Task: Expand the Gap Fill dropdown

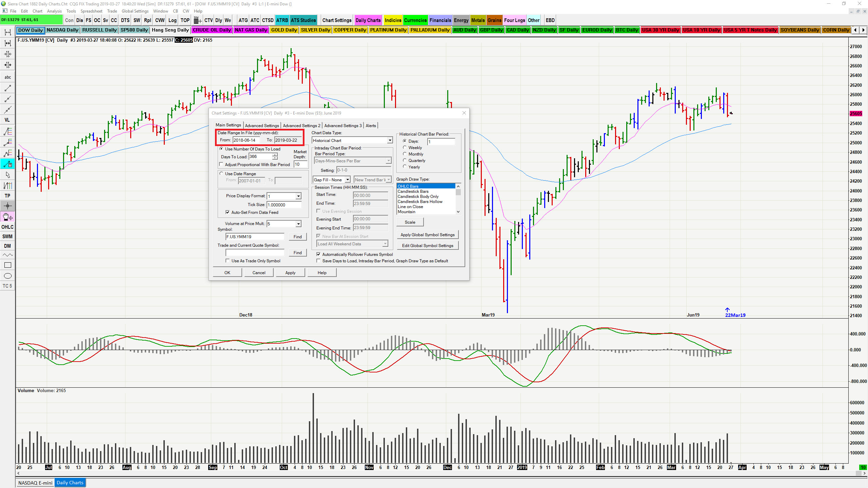Action: 348,180
